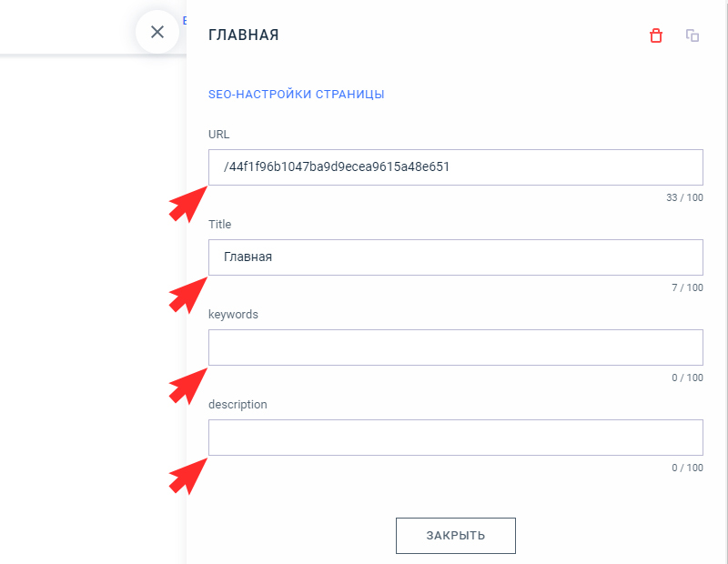Viewport: 728px width, 564px height.
Task: Click the Title field label
Action: [x=219, y=224]
